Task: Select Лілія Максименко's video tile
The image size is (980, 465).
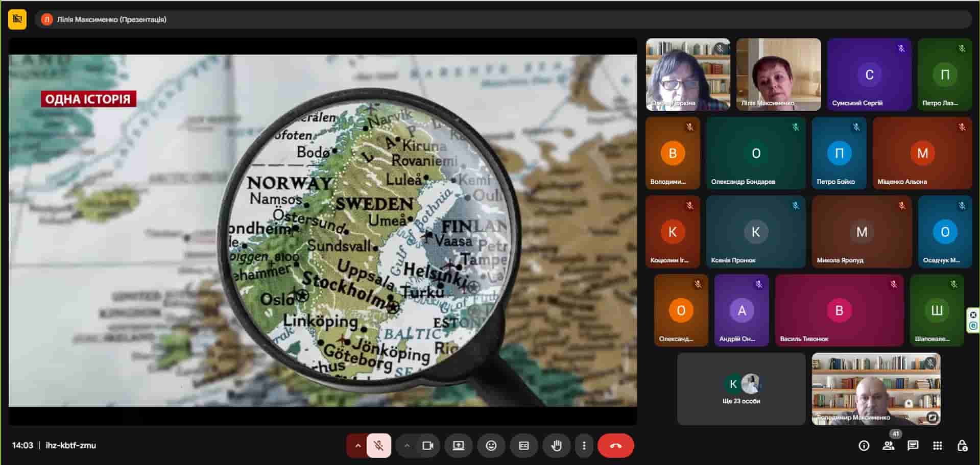Action: pyautogui.click(x=778, y=75)
